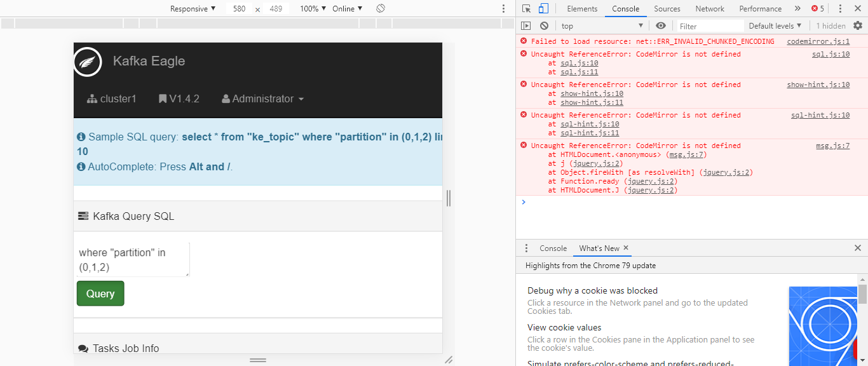Screen dimensions: 868x366
Task: Click the sql.js:11 stack trace link
Action: tap(579, 72)
